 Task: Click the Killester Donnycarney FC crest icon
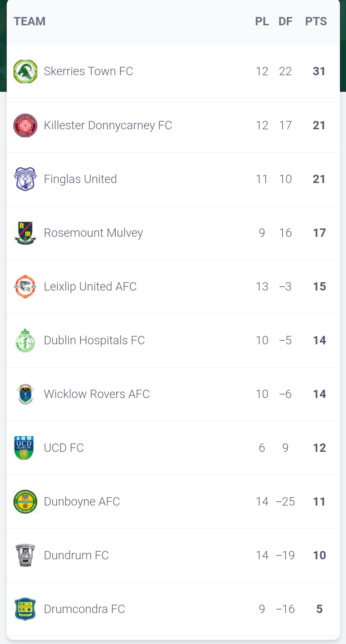[x=25, y=125]
